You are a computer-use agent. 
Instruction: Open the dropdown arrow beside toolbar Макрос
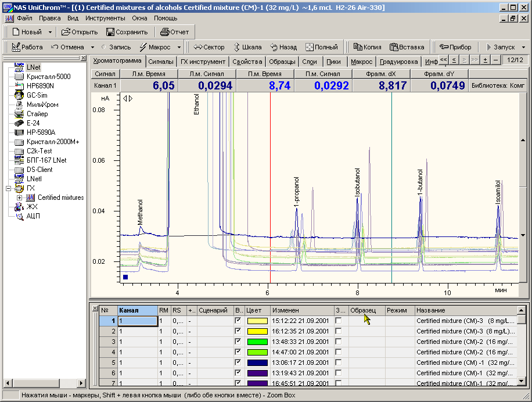click(179, 47)
